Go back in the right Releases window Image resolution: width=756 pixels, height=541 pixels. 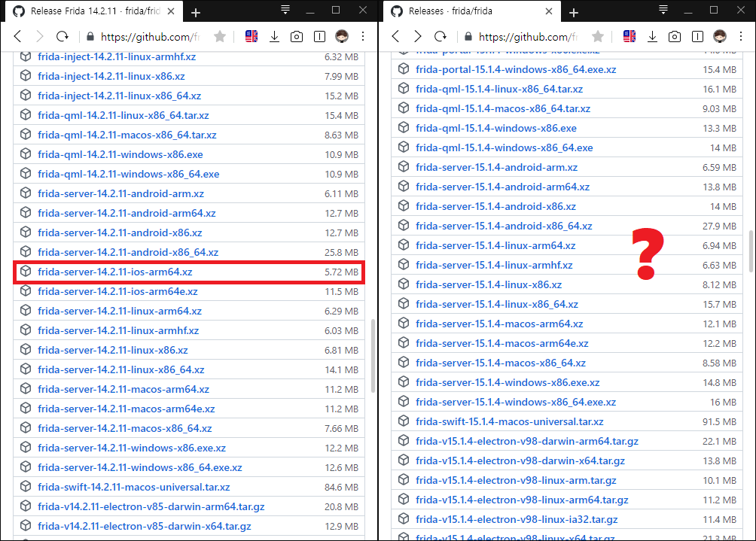click(395, 36)
